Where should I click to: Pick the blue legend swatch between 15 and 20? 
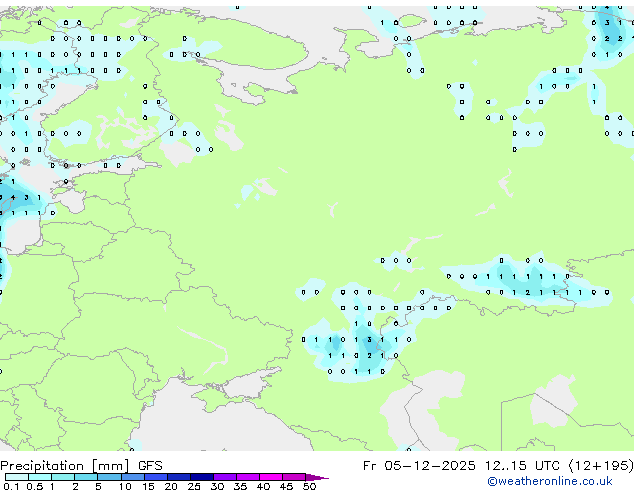click(x=156, y=477)
